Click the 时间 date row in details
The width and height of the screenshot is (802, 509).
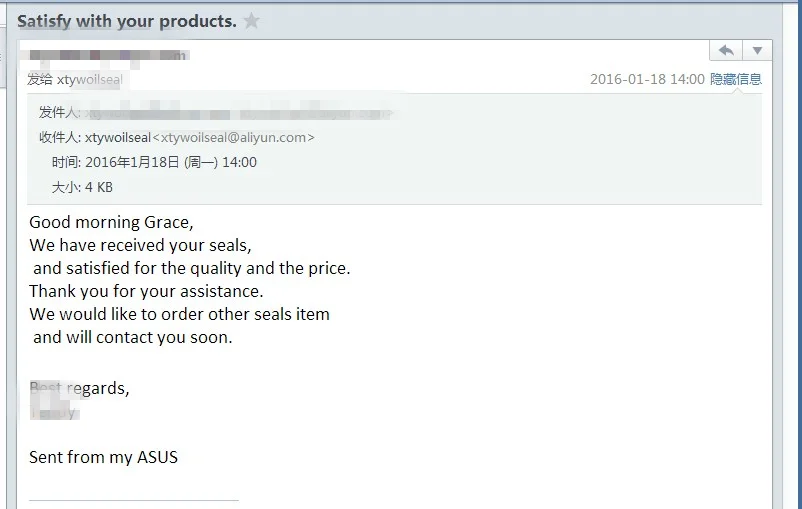[154, 162]
